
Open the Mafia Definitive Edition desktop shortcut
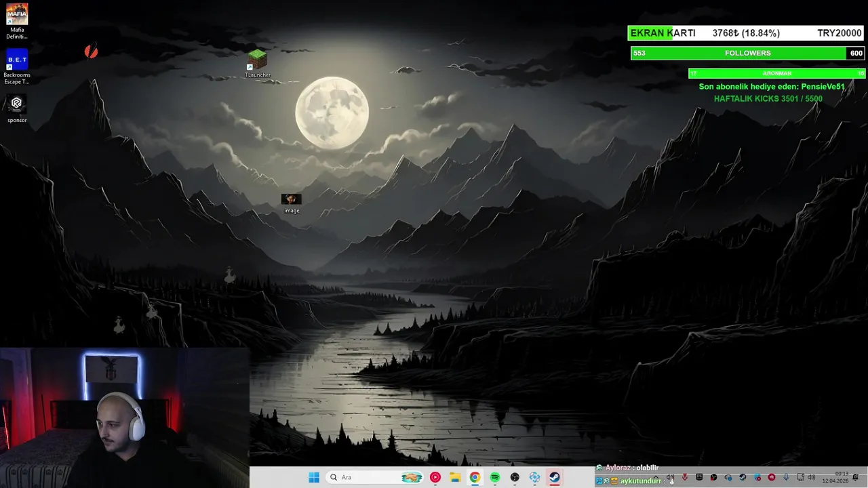pos(17,22)
